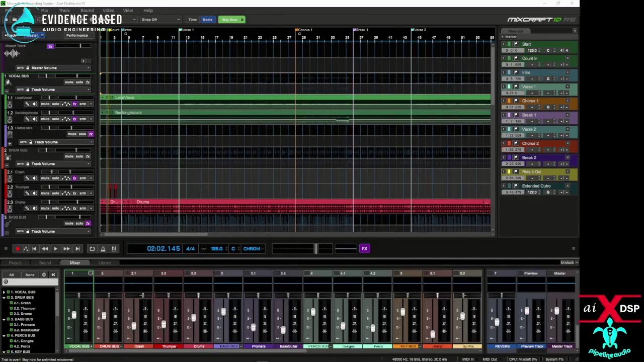This screenshot has width=644, height=362.
Task: Click the purple FX button beside the transport meters
Action: pos(365,248)
